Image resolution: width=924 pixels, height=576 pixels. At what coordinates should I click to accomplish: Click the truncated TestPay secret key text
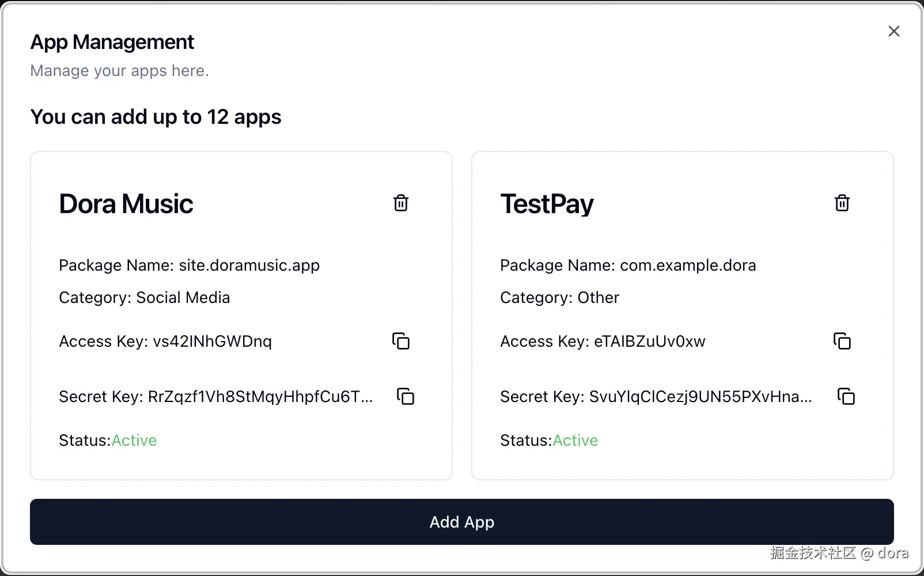700,397
